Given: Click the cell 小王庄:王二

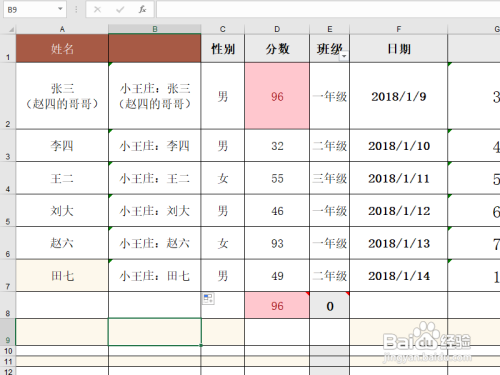Looking at the screenshot, I should 155,178.
